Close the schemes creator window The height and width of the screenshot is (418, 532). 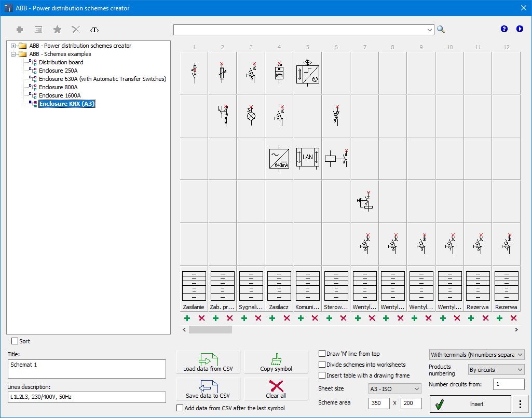tap(524, 8)
